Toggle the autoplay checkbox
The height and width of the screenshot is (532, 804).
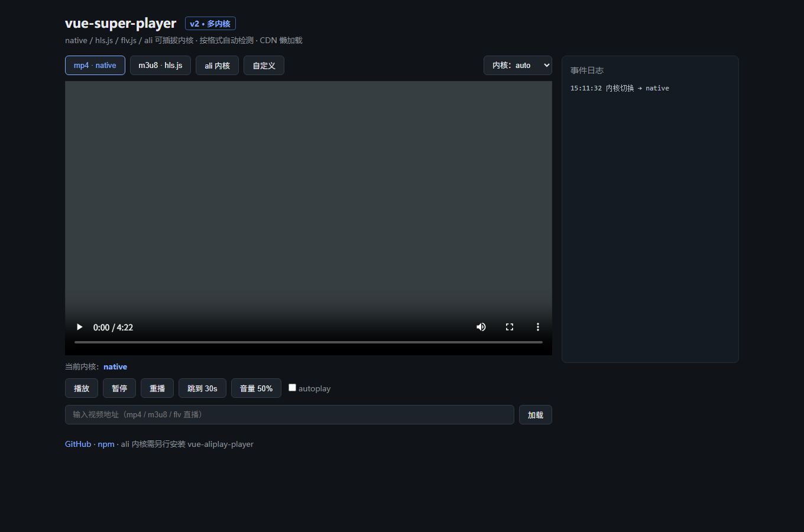[x=292, y=388]
